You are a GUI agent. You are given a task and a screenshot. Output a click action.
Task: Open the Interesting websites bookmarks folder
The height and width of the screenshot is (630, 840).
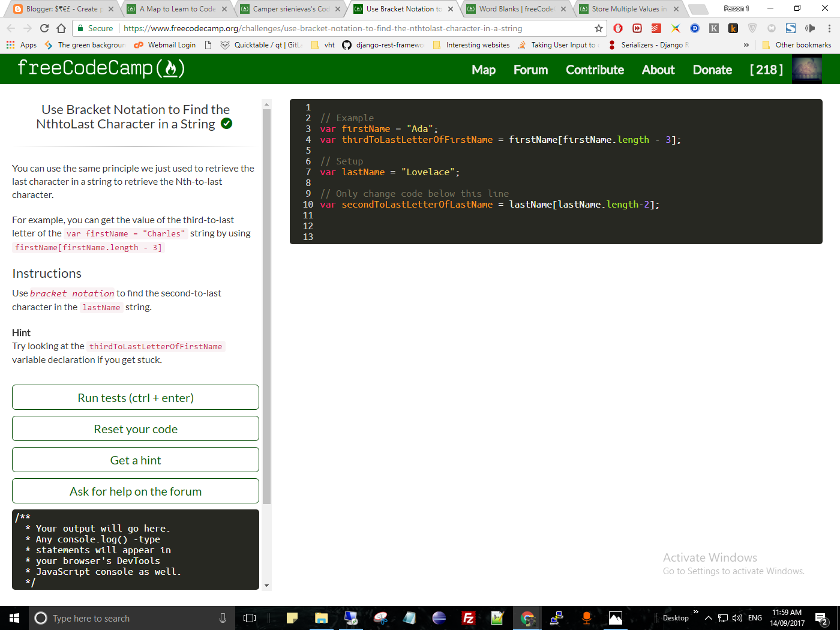[x=471, y=45]
